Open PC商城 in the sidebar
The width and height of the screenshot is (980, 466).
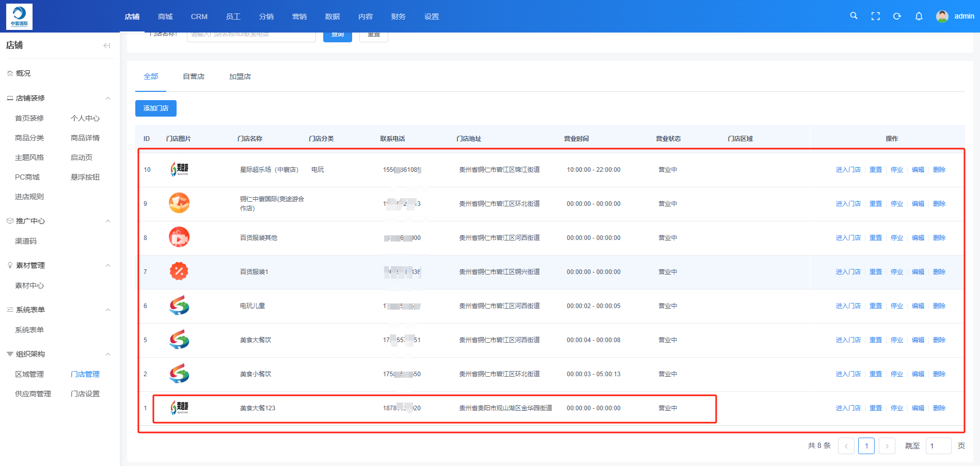pyautogui.click(x=27, y=177)
